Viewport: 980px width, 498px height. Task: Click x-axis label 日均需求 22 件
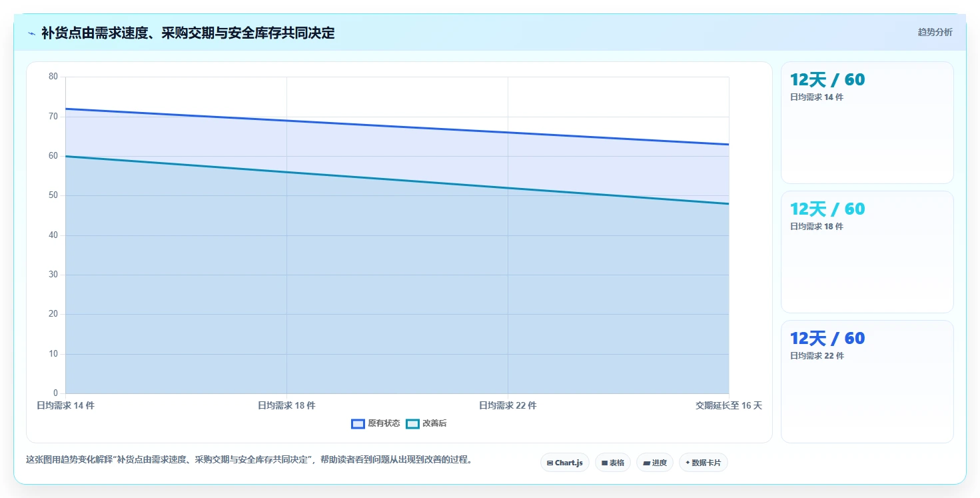coord(508,405)
